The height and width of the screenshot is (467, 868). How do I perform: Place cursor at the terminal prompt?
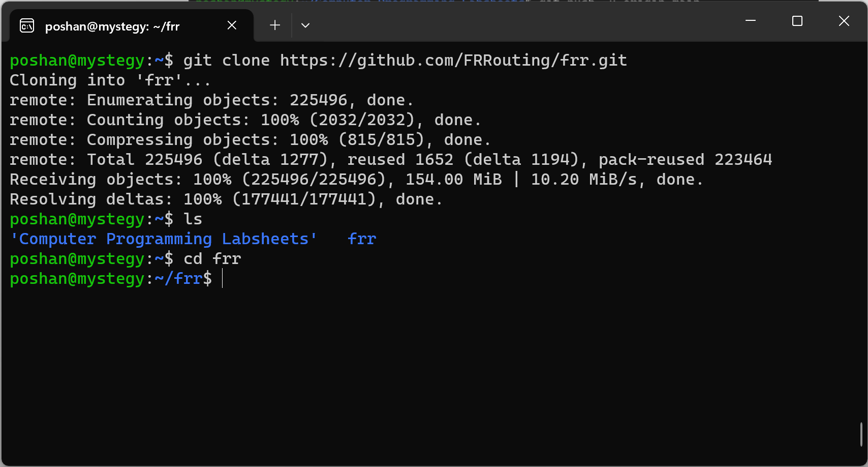(x=223, y=278)
